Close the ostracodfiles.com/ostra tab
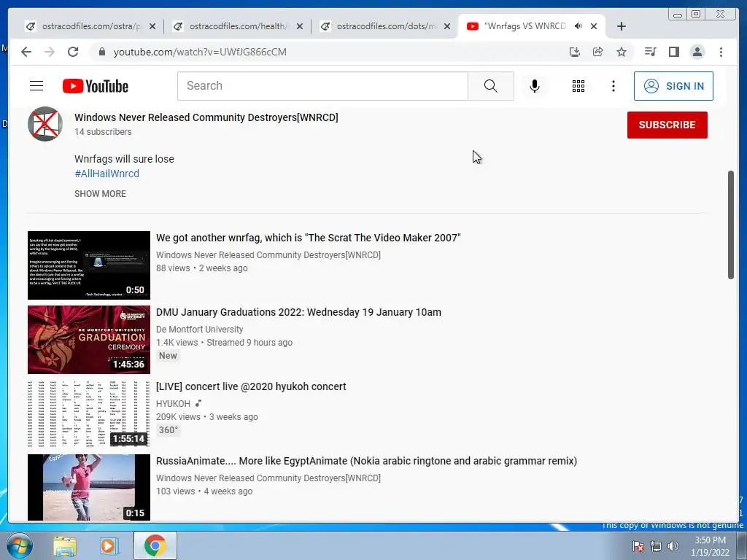747x560 pixels. [x=152, y=26]
